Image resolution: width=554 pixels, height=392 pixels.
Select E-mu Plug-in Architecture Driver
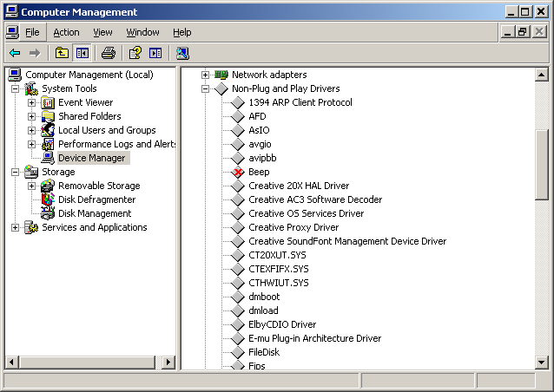coord(315,338)
